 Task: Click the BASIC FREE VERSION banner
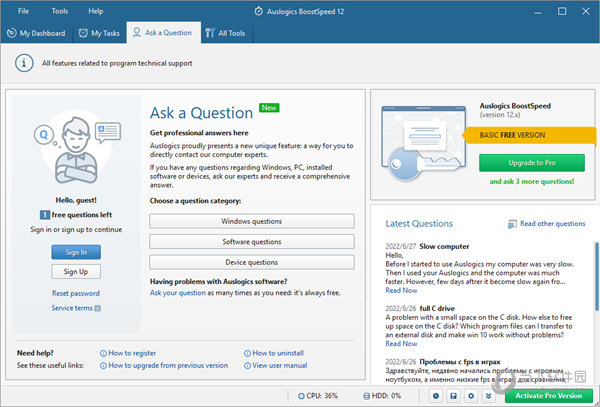click(529, 135)
